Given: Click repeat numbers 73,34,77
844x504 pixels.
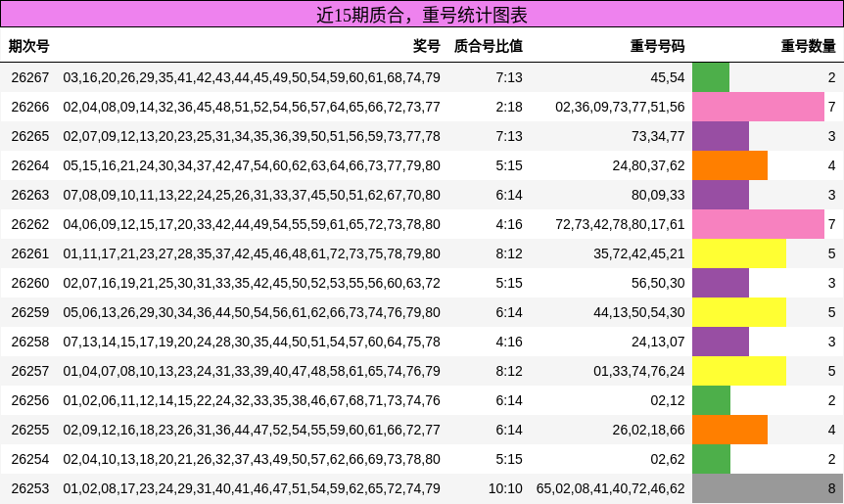Looking at the screenshot, I should [x=658, y=136].
